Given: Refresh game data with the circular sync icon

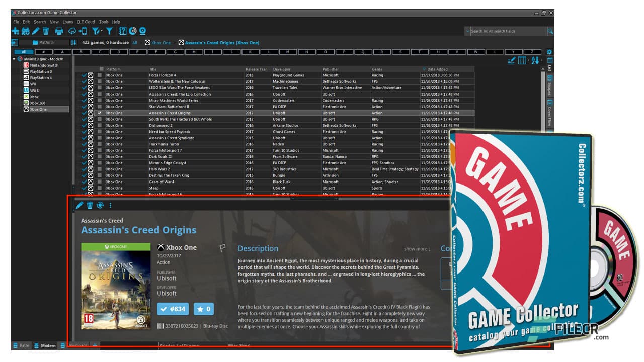Looking at the screenshot, I should (x=100, y=205).
